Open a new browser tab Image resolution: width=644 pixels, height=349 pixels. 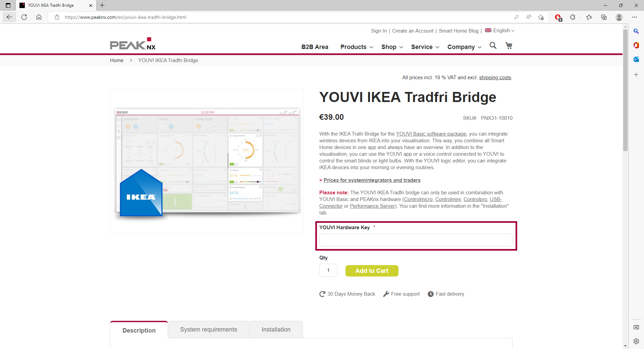tap(102, 5)
